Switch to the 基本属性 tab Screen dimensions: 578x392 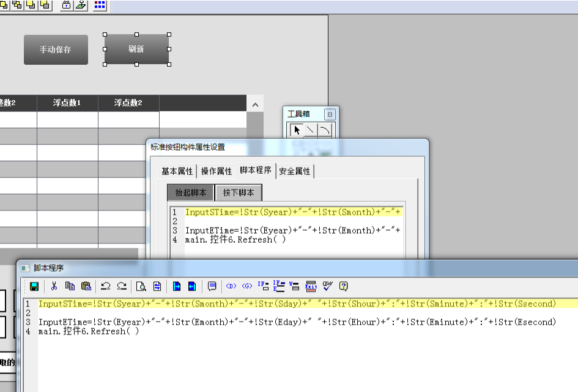tap(176, 171)
